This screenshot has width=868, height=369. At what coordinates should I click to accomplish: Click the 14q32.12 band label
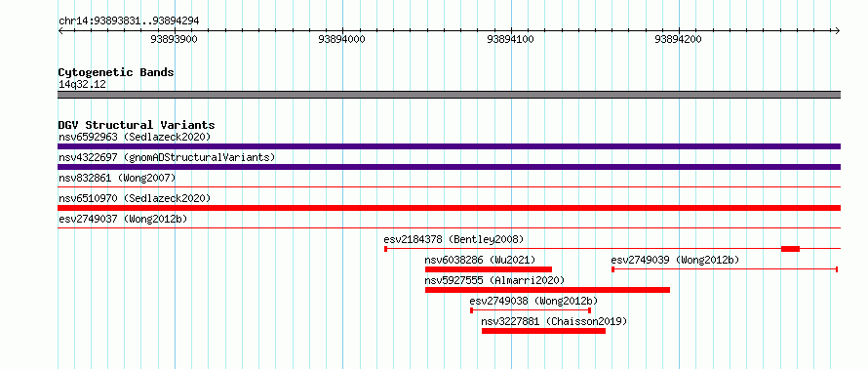click(x=82, y=85)
